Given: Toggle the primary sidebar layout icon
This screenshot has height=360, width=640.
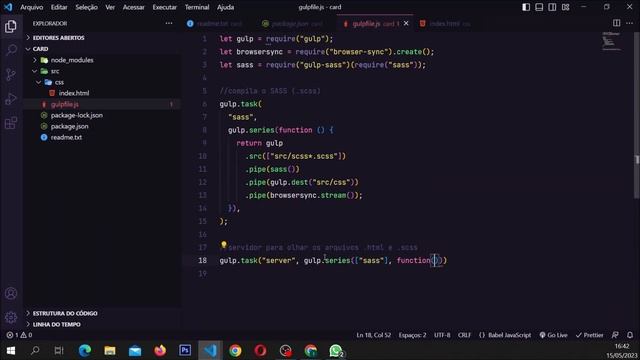Looking at the screenshot, I should pyautogui.click(x=526, y=7).
